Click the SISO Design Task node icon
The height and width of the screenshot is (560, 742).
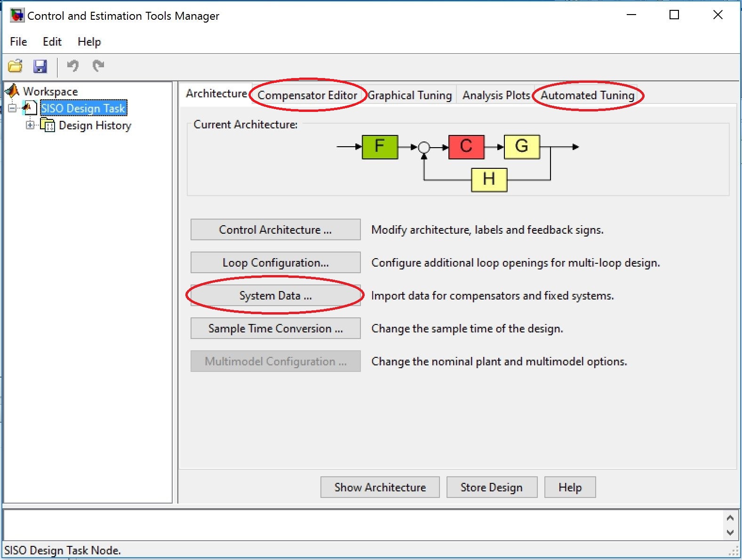point(29,108)
